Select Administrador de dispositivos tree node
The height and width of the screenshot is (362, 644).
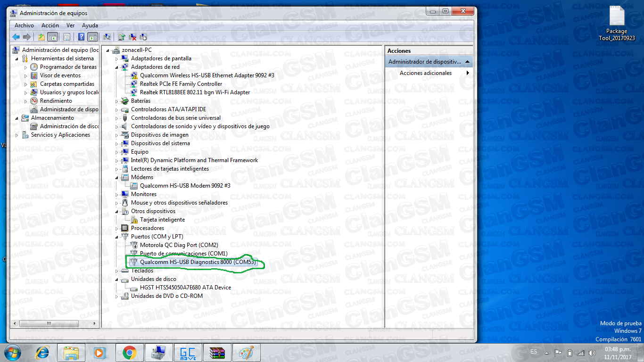(69, 109)
